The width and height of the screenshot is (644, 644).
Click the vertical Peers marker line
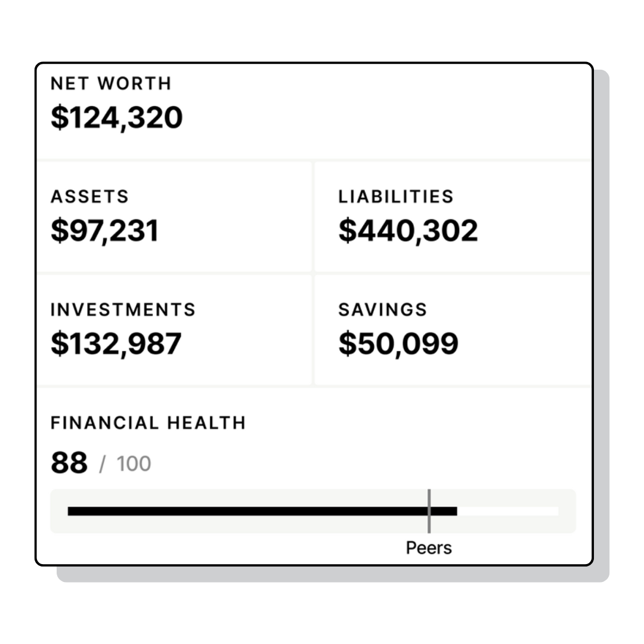(429, 501)
